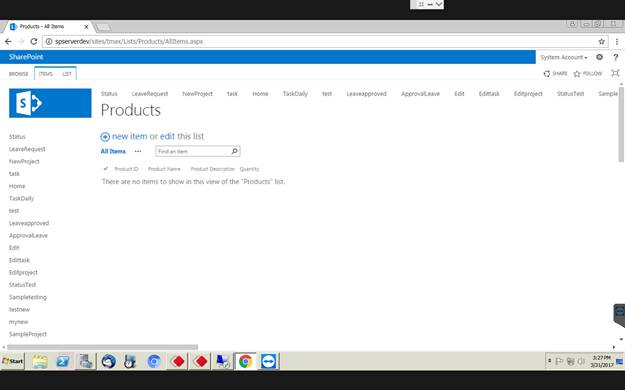The image size is (625, 390).
Task: Click the site info icon in address bar
Action: (x=49, y=41)
